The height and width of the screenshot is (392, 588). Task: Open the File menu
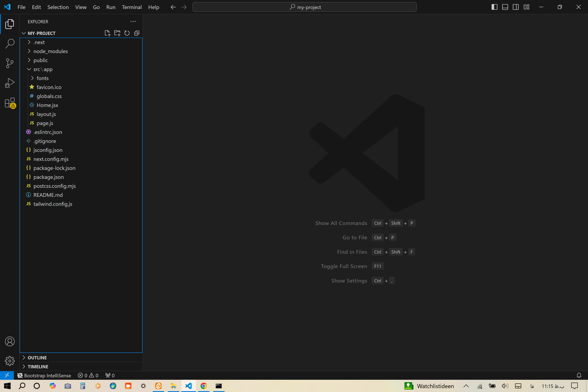tap(21, 7)
